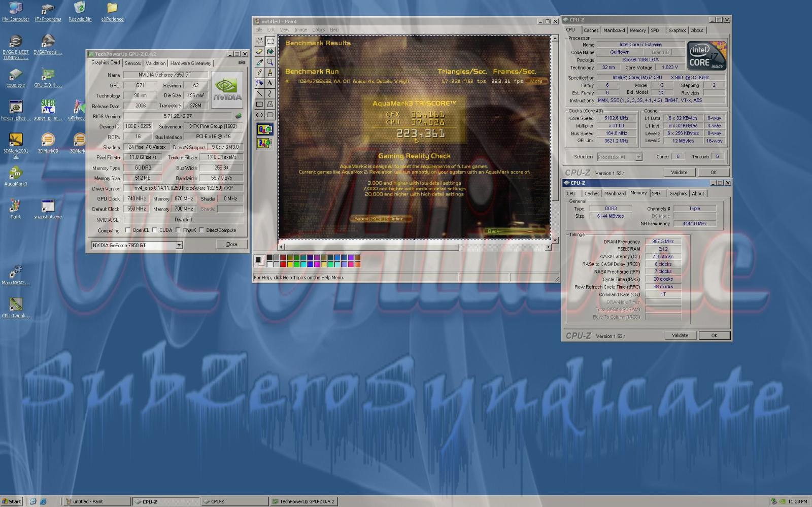Viewport: 812px width, 507px height.
Task: Open the Recycle Bin icon
Action: click(x=80, y=11)
